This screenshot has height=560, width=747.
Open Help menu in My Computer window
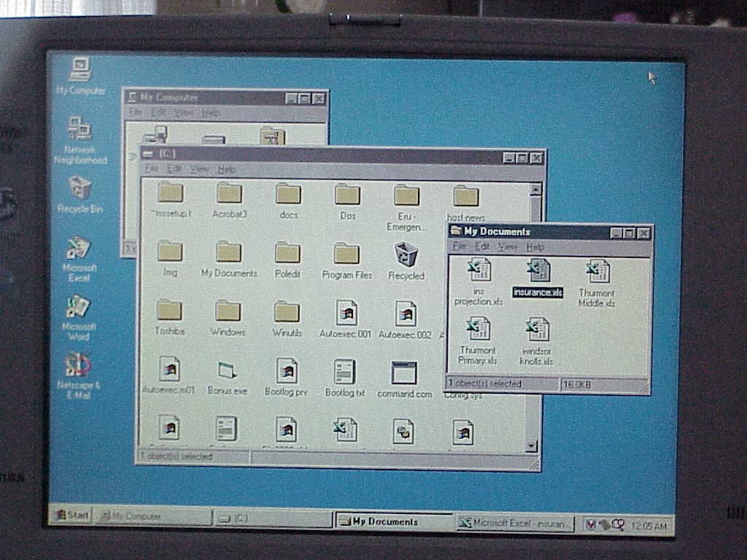210,113
